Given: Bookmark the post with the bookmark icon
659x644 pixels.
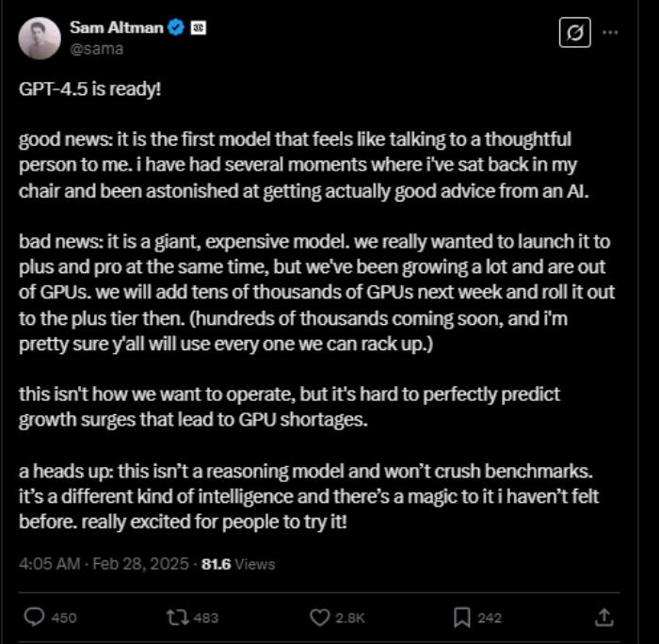Looking at the screenshot, I should pos(462,618).
